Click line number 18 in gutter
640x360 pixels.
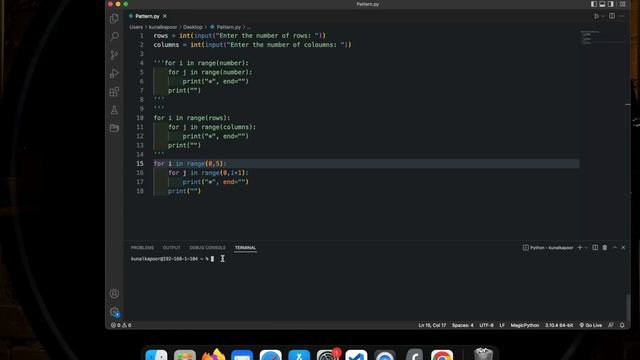[x=140, y=191]
